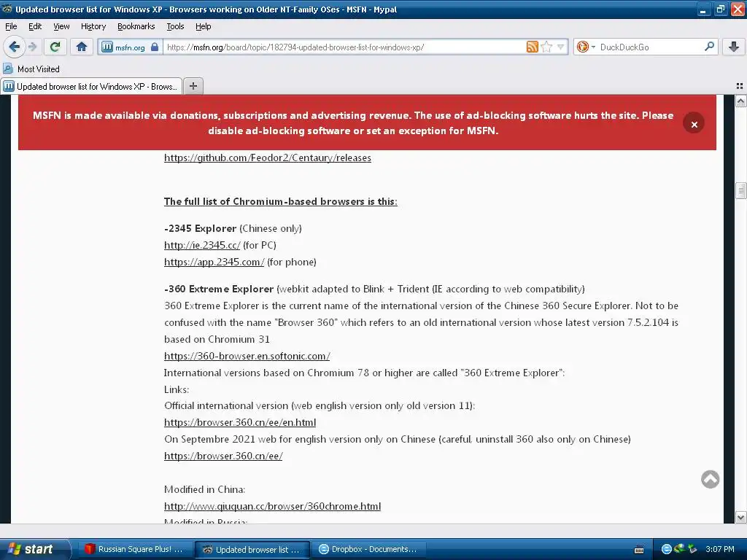Switch to Russian Square Plus taskbar window
Image resolution: width=747 pixels, height=560 pixels.
coord(135,549)
